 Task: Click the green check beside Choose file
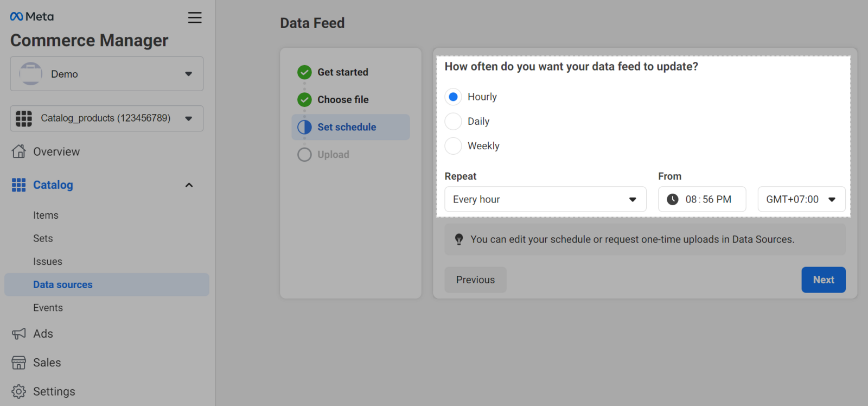[x=305, y=100]
